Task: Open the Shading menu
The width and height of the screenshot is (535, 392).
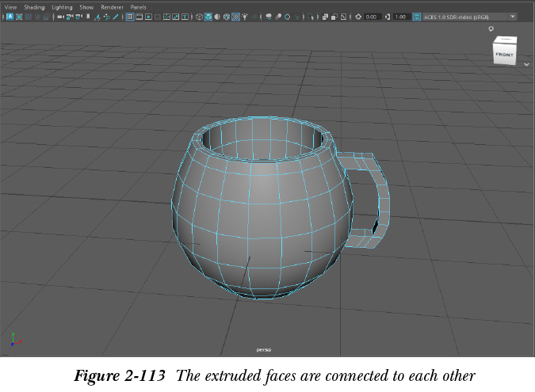Action: coord(34,7)
